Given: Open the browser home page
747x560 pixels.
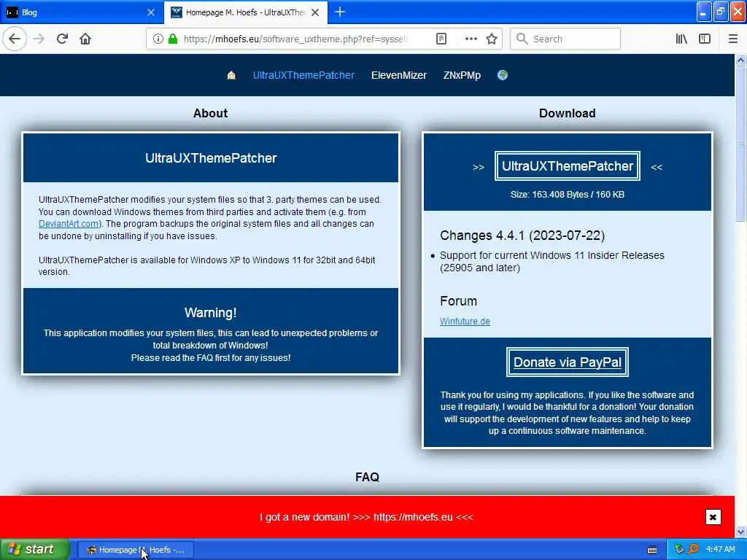Looking at the screenshot, I should pos(85,39).
